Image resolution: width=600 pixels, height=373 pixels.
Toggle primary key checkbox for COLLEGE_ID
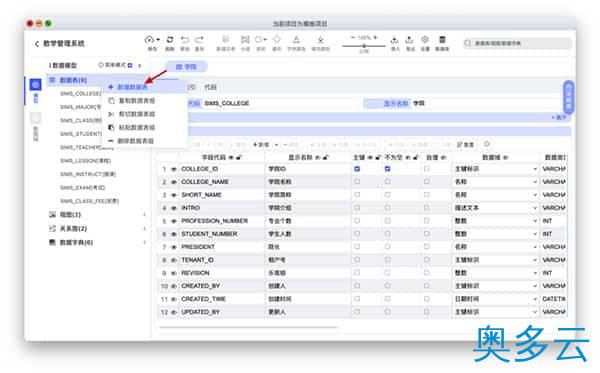pyautogui.click(x=357, y=169)
